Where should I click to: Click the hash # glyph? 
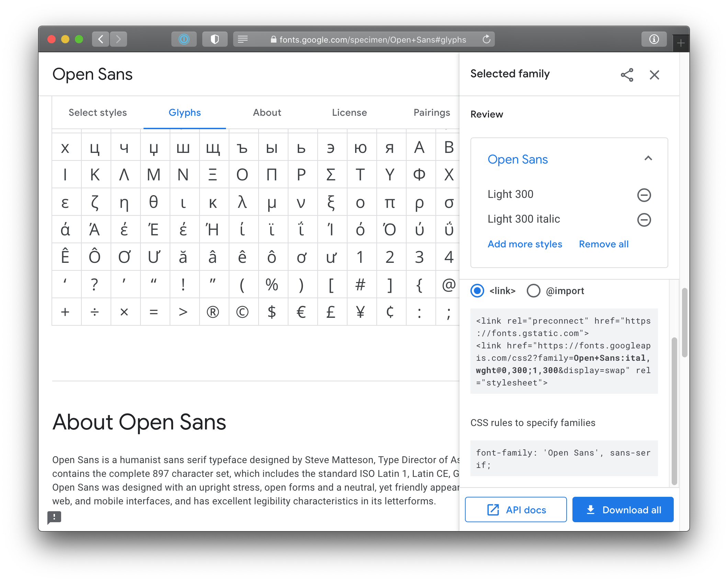tap(360, 284)
